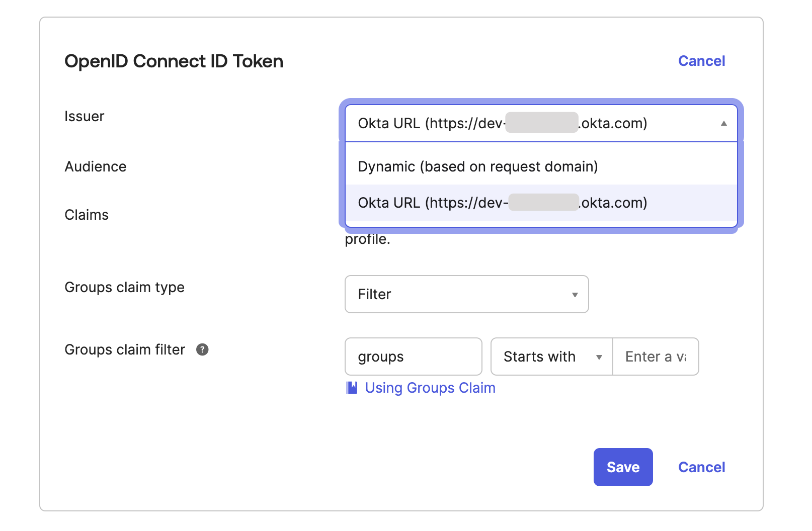Click the Groups claim type label
The height and width of the screenshot is (531, 812).
pyautogui.click(x=124, y=287)
